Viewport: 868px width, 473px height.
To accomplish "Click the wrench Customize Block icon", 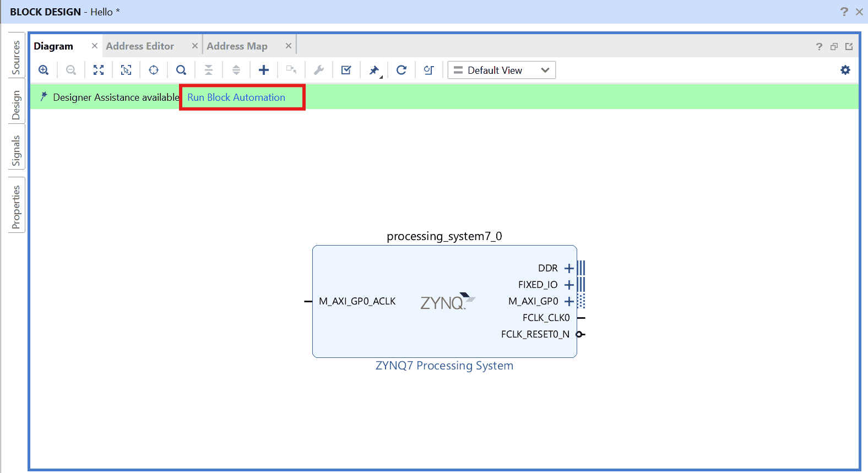I will tap(319, 70).
